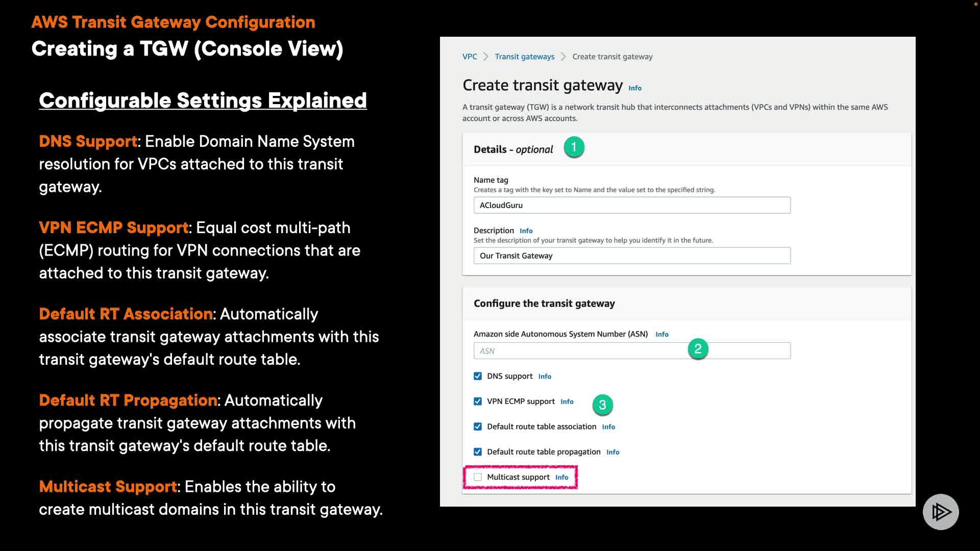Click breadcrumb chevron after VPC

click(486, 57)
